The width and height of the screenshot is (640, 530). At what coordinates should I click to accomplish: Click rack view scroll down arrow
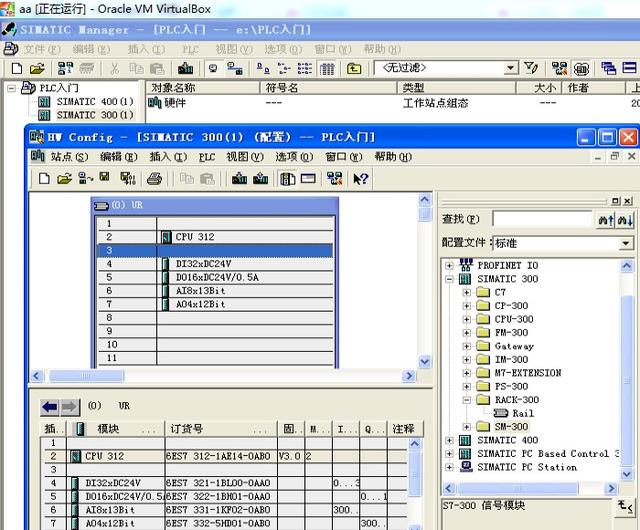tap(424, 362)
